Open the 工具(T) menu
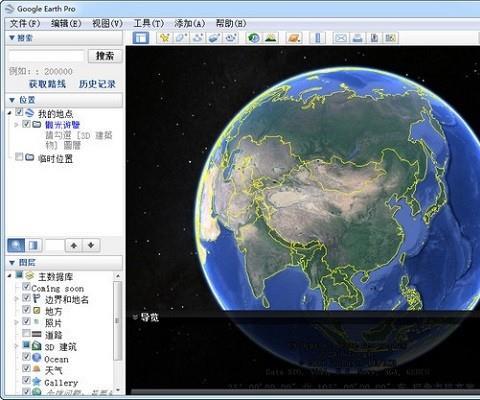The image size is (480, 400). [x=149, y=24]
